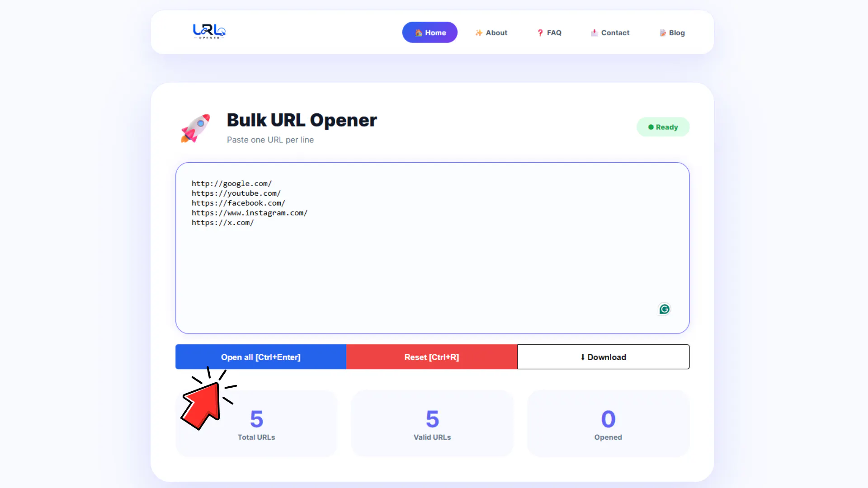The width and height of the screenshot is (868, 488).
Task: Go to the About page
Action: 491,33
